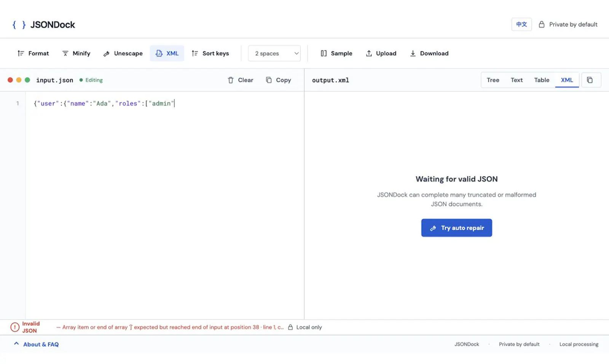
Task: Switch output to Tree view
Action: coord(493,80)
